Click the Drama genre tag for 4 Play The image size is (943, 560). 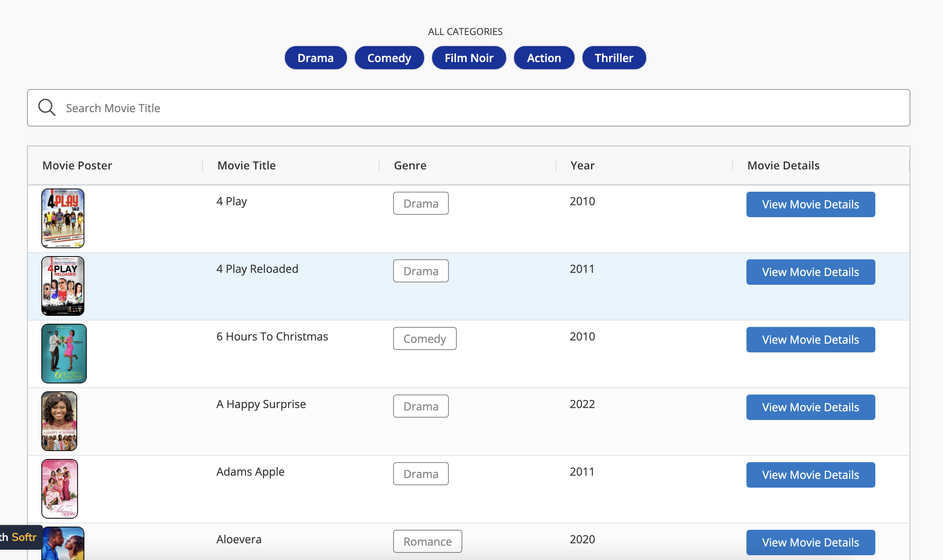point(421,203)
